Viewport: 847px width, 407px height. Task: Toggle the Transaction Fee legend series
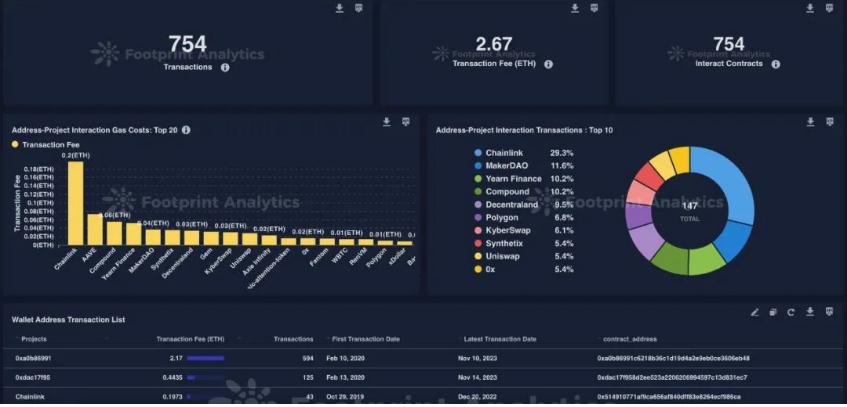click(x=45, y=145)
